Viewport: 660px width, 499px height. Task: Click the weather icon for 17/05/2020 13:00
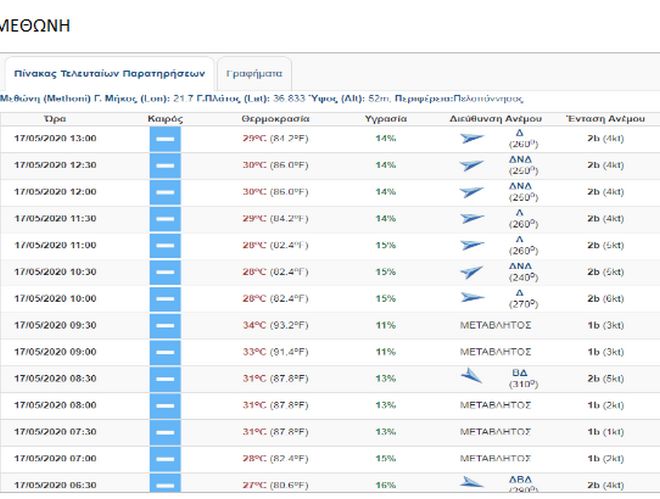click(x=165, y=138)
